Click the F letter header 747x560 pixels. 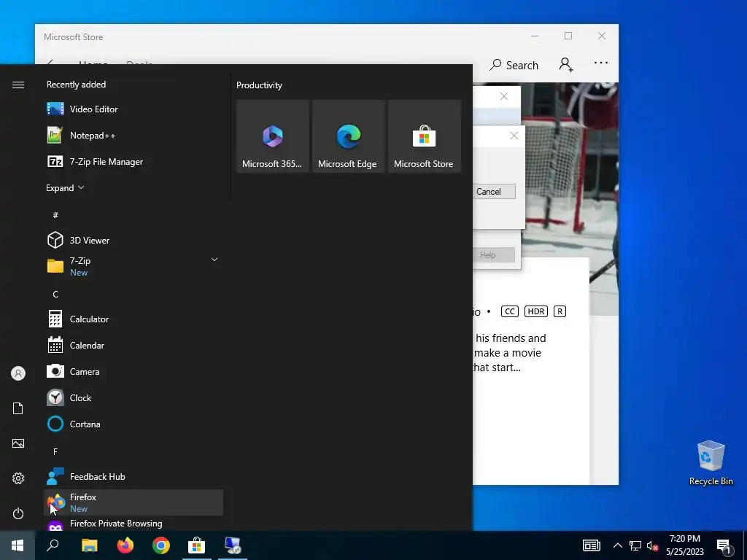[55, 451]
